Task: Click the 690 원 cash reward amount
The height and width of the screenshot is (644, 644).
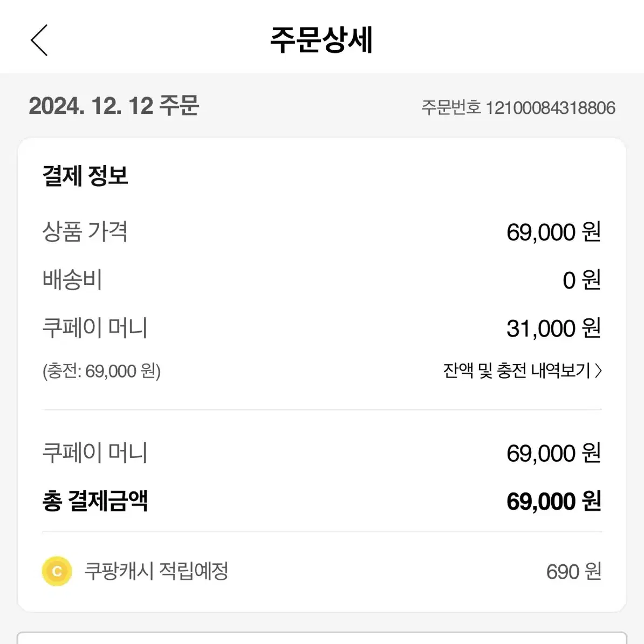Action: (x=574, y=572)
